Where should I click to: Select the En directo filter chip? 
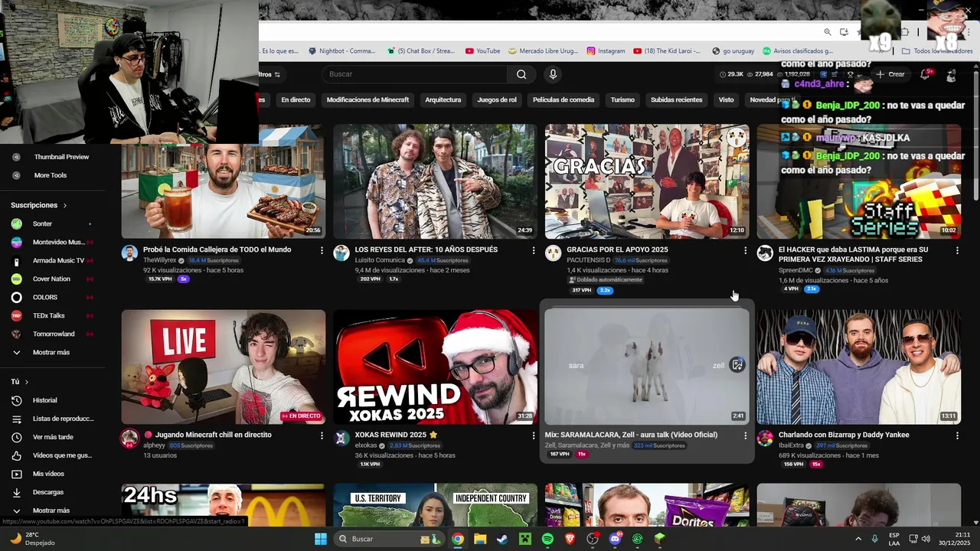(296, 99)
